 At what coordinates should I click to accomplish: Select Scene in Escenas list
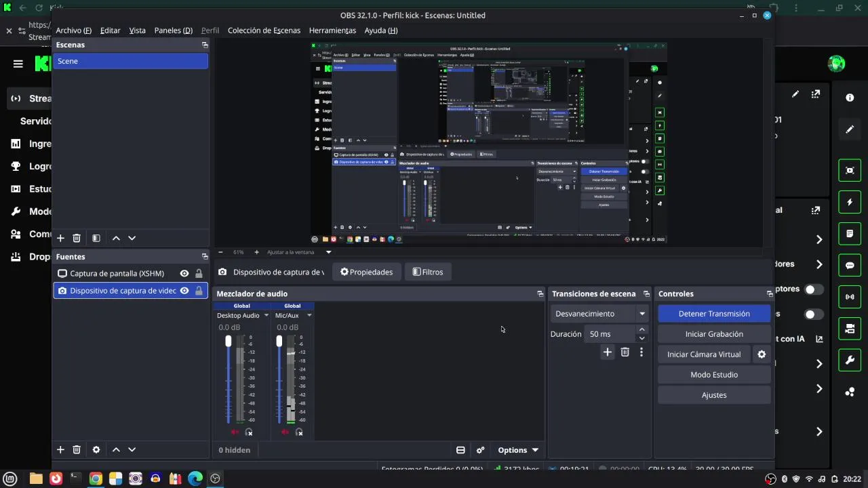pyautogui.click(x=131, y=61)
